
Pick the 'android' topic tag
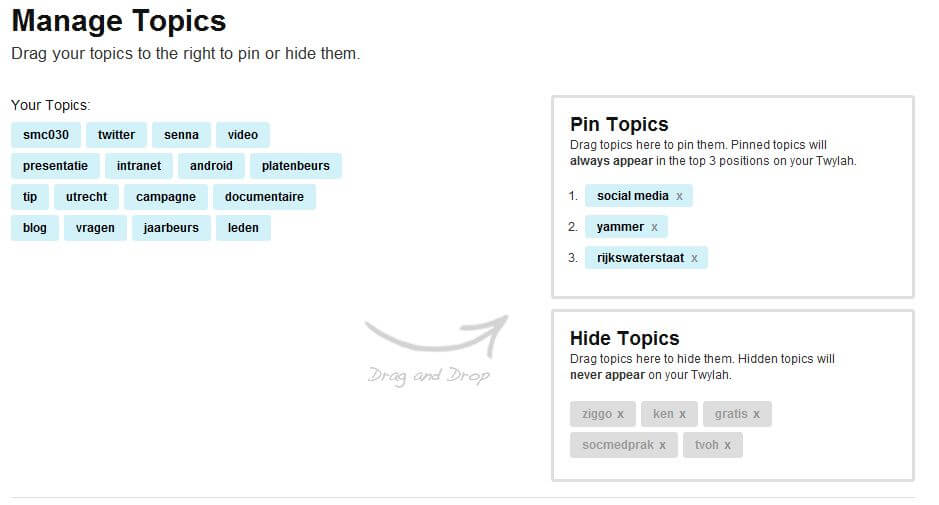(x=211, y=166)
